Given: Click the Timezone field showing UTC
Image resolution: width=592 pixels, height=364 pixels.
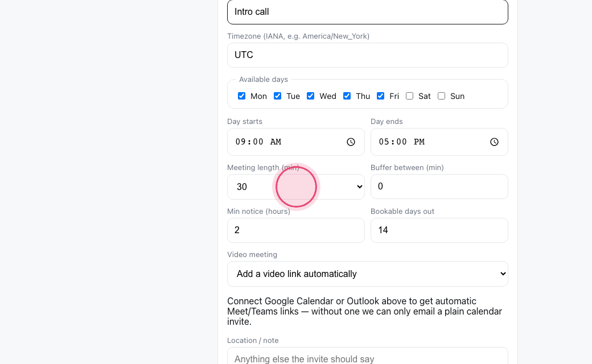Looking at the screenshot, I should pos(367,55).
